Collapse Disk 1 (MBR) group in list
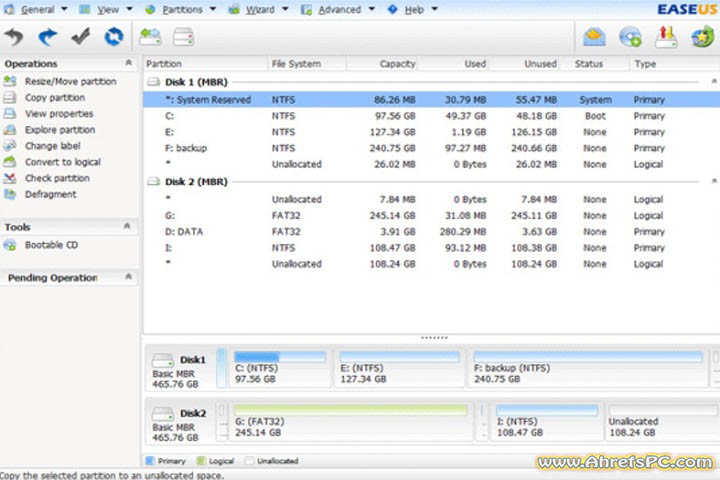Screen dimensions: 720x480 pyautogui.click(x=714, y=82)
